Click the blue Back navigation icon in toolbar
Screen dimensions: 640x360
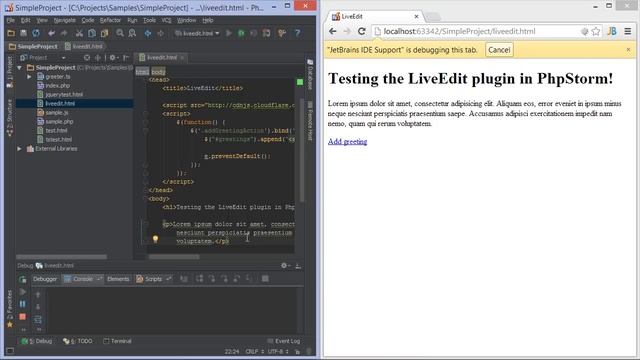pyautogui.click(x=148, y=33)
